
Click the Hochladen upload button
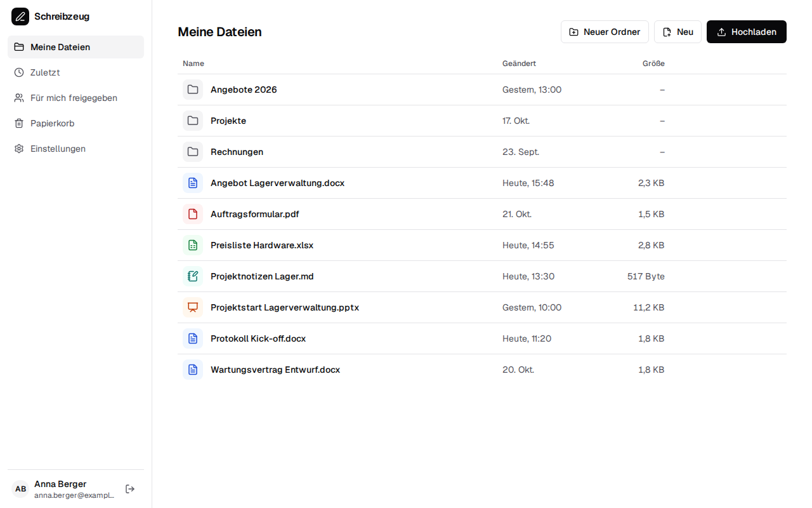pos(747,32)
